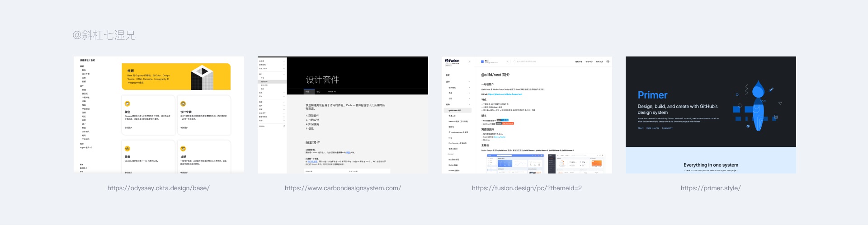Open the dark theme preview thumbnail in Fusion
The width and height of the screenshot is (868, 225).
click(576, 164)
